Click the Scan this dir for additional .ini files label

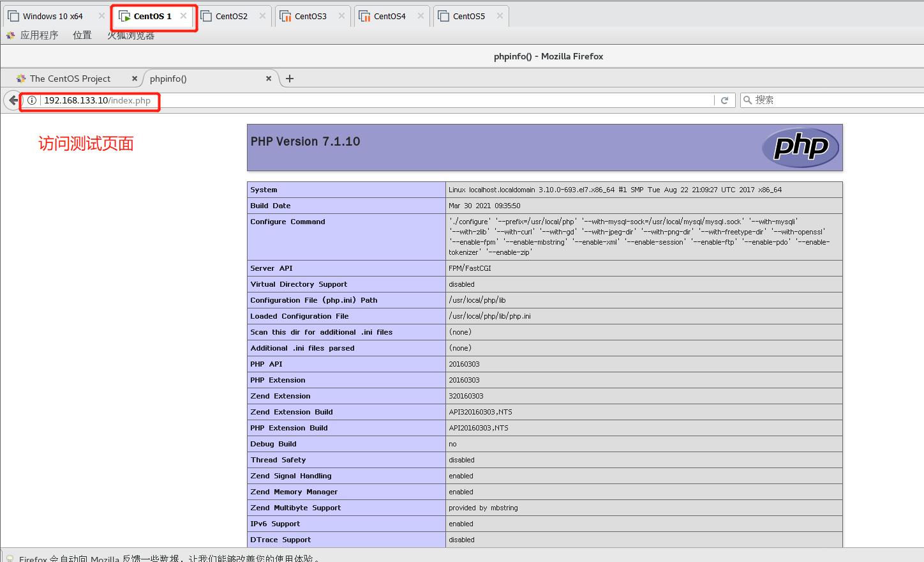point(322,332)
